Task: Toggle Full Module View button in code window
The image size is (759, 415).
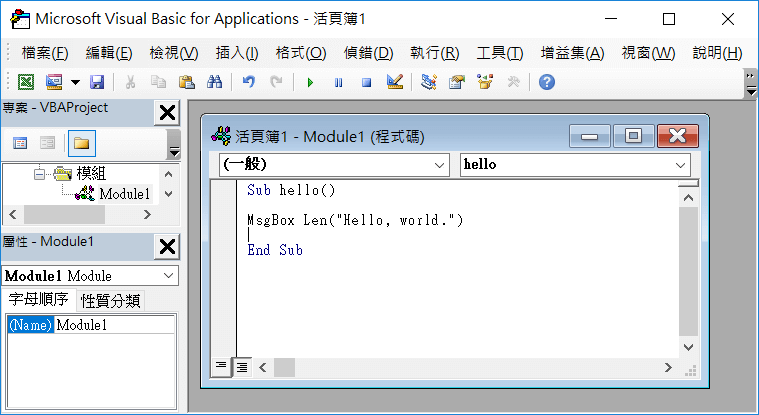Action: click(x=242, y=368)
